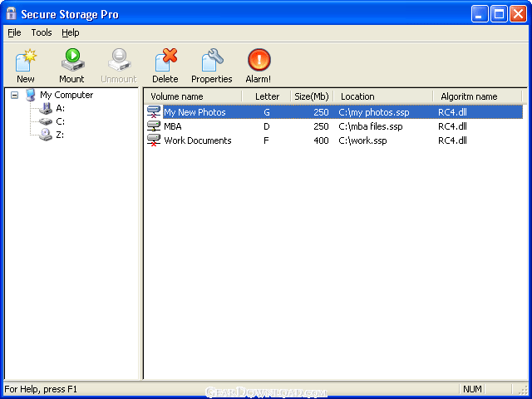Click the volume icon beside MBA
The height and width of the screenshot is (399, 532).
click(x=154, y=126)
